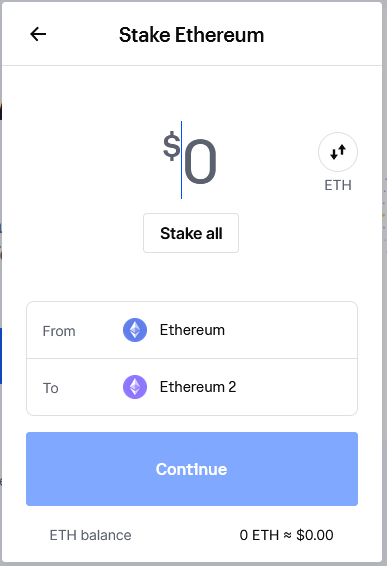This screenshot has width=387, height=566.
Task: Click the Stake all button
Action: (x=191, y=233)
